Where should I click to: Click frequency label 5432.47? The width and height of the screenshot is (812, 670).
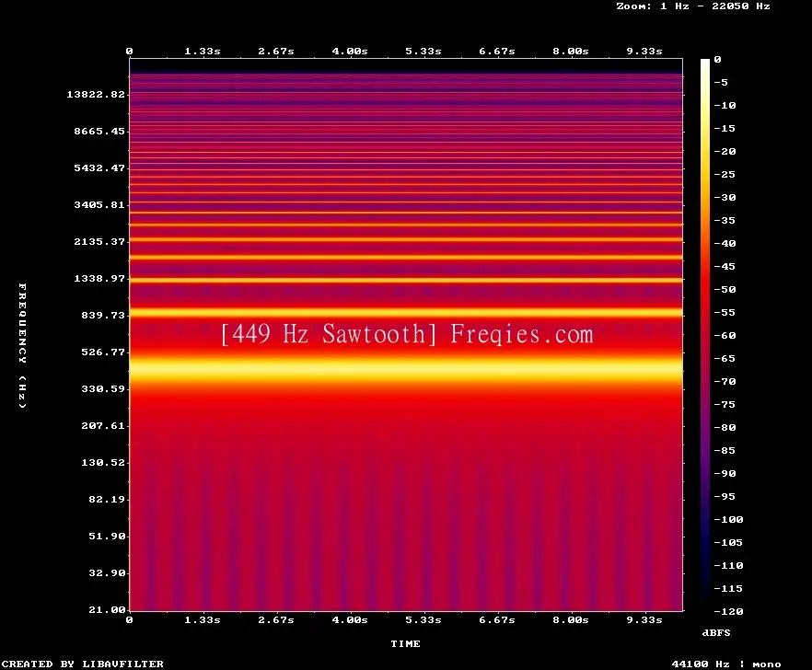coord(99,167)
